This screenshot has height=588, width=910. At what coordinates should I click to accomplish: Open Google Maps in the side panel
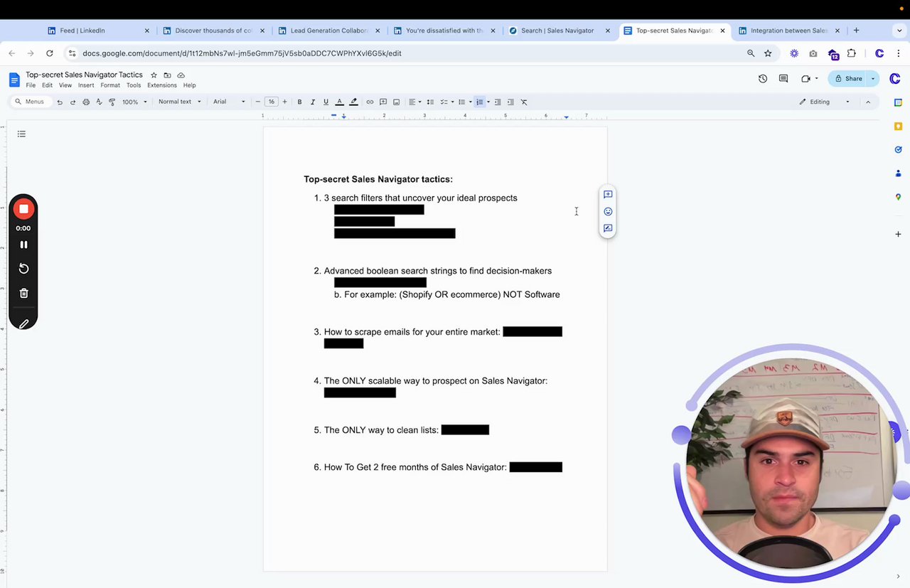pos(898,197)
